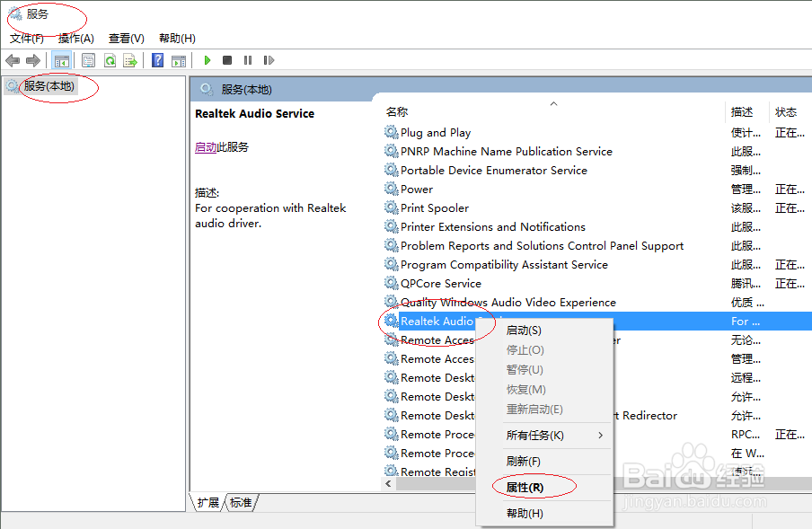Click the Stop Service toolbar icon
Screen dimensions: 812x529
point(227,60)
